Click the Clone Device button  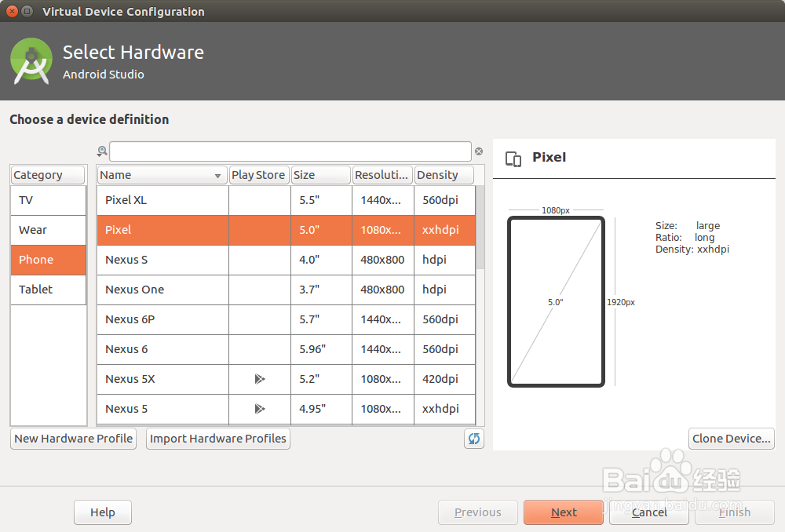[732, 439]
